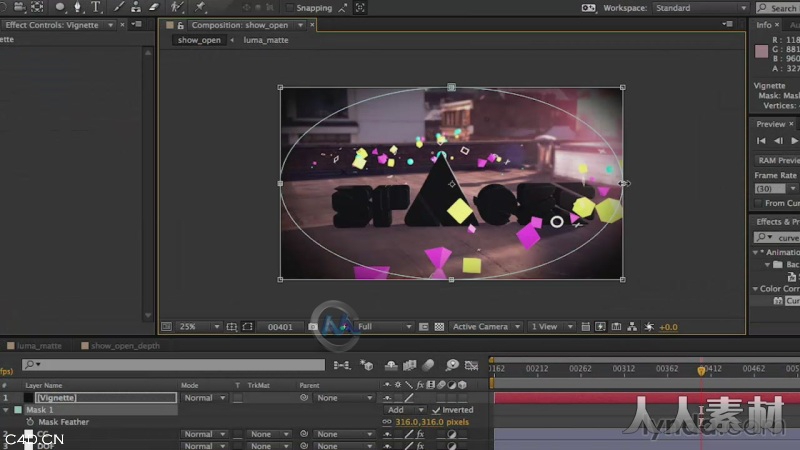
Task: Toggle Always Preview This View button
Action: pyautogui.click(x=167, y=327)
